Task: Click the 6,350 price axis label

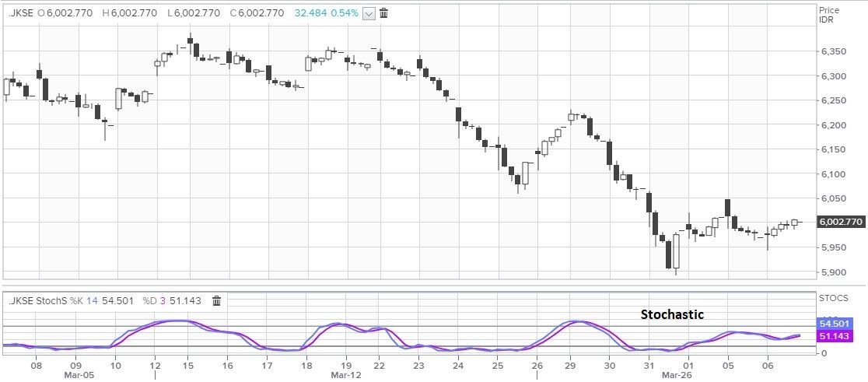Action: (833, 52)
